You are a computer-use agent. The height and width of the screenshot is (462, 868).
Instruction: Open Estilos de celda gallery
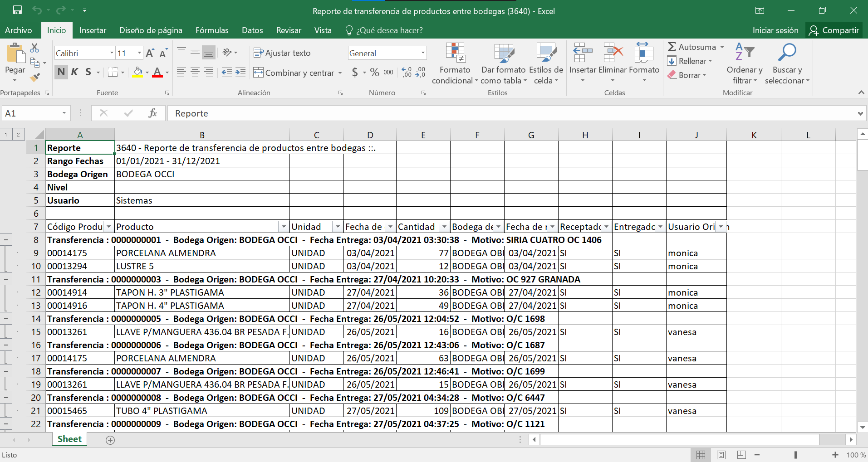pyautogui.click(x=546, y=63)
